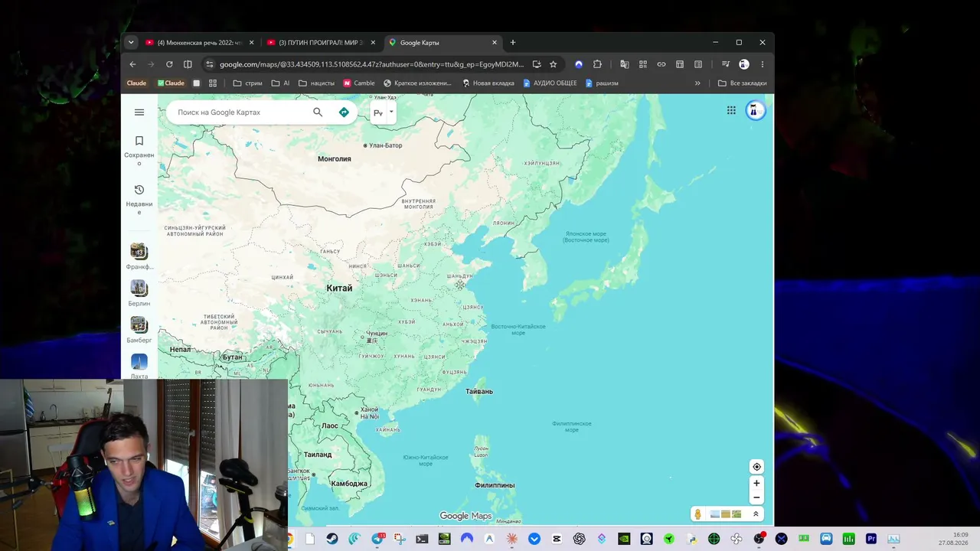Open the 'Краткое изложение' bookmark
The height and width of the screenshot is (551, 980).
click(x=417, y=83)
